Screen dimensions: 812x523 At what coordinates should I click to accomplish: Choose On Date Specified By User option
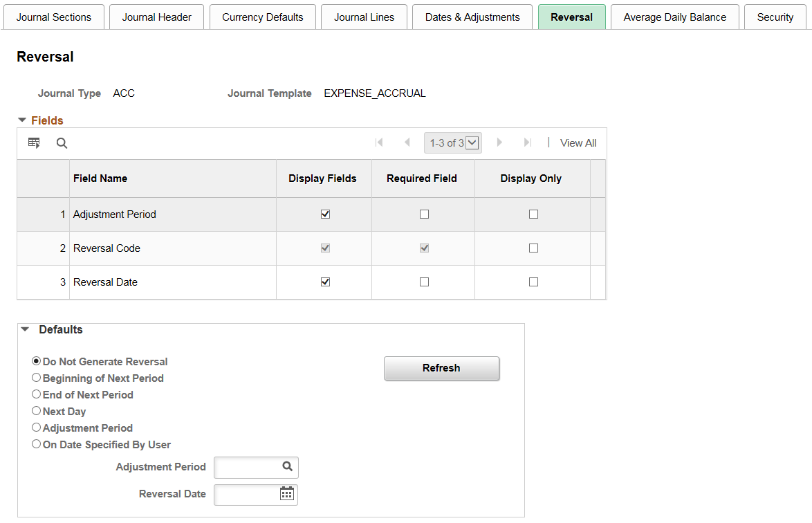tap(36, 443)
